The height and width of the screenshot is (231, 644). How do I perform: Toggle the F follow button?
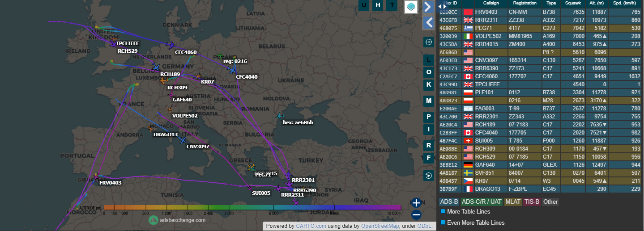point(429,158)
